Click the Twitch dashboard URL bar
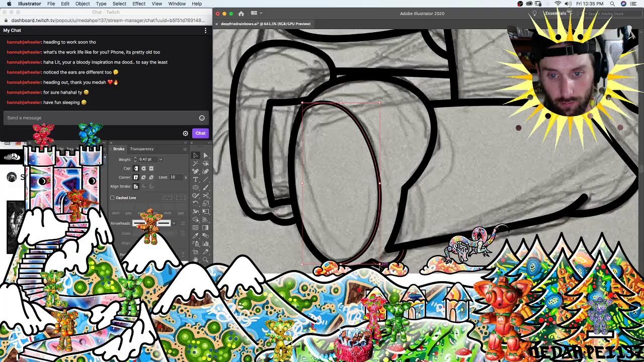The image size is (644, 362). tap(107, 21)
